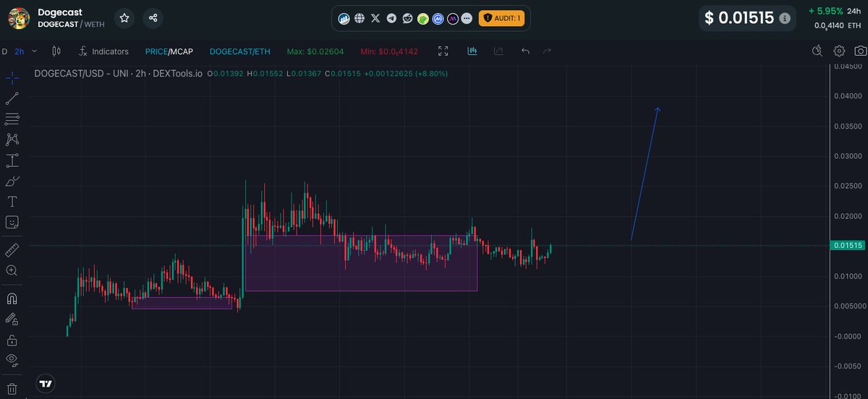Open the blue CoinMarketCap icon link
868x399 pixels.
(438, 18)
